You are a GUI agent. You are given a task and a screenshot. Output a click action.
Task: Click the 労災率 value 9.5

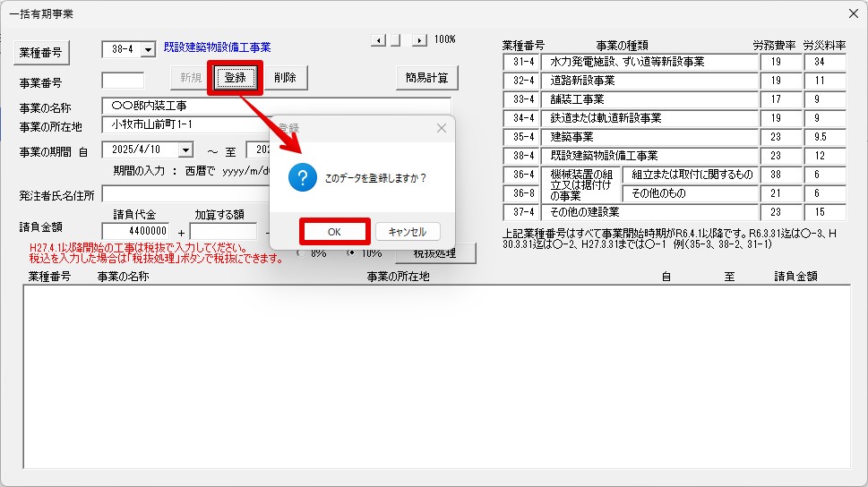(x=825, y=137)
